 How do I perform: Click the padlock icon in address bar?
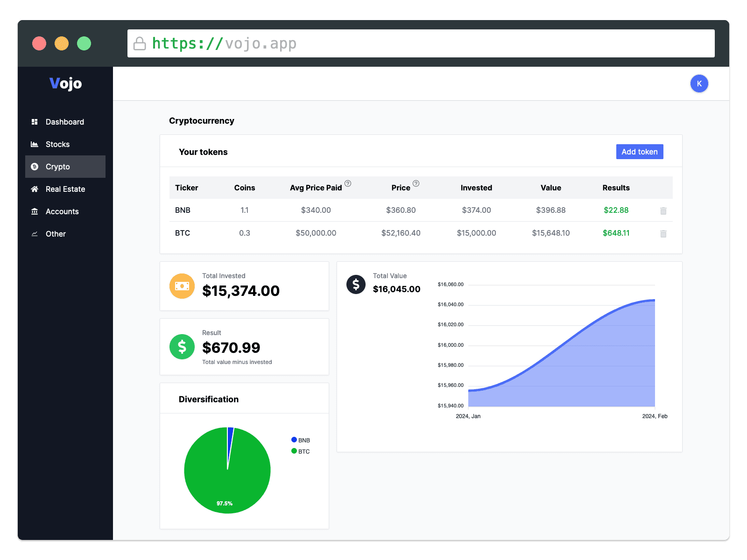point(140,43)
